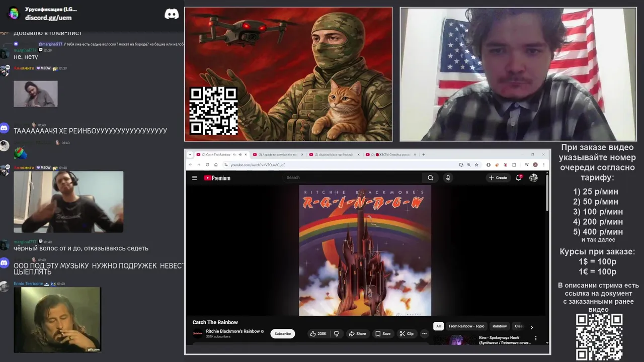This screenshot has width=644, height=362.
Task: Switch to 'A guide to dismiss' tab
Action: coord(277,155)
